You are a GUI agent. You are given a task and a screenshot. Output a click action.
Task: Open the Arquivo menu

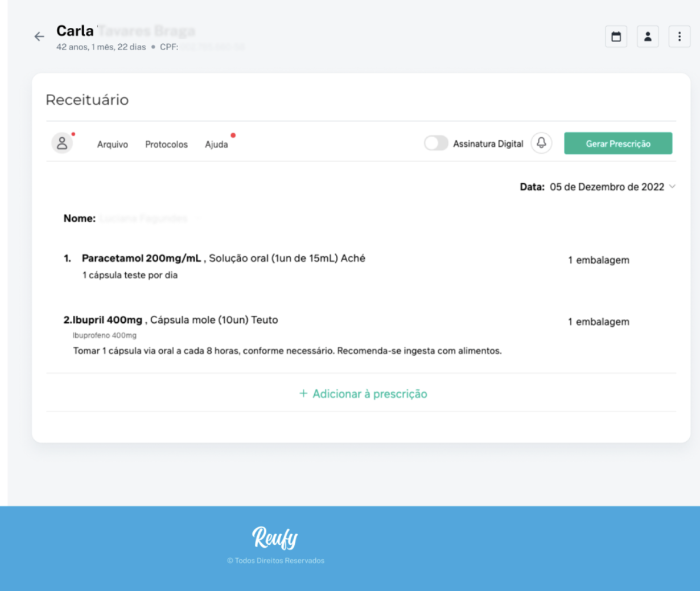[113, 145]
